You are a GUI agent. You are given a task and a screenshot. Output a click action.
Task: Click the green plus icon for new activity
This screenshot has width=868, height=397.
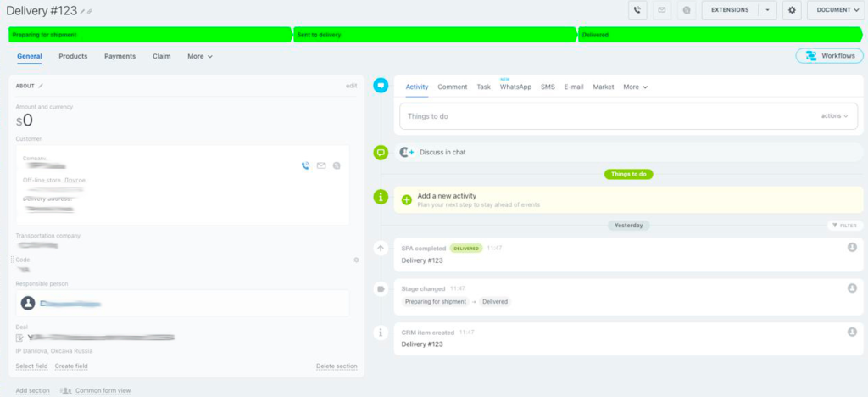click(406, 199)
